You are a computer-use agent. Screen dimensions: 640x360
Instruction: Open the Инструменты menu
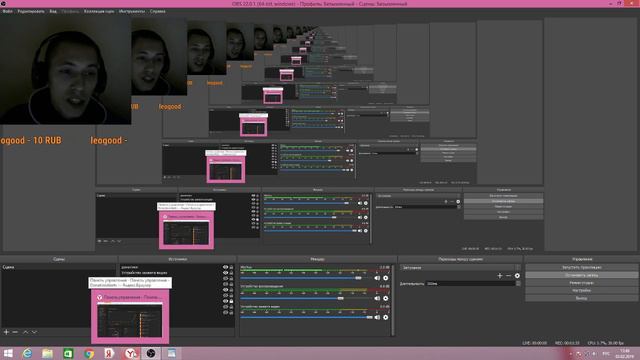pos(132,11)
